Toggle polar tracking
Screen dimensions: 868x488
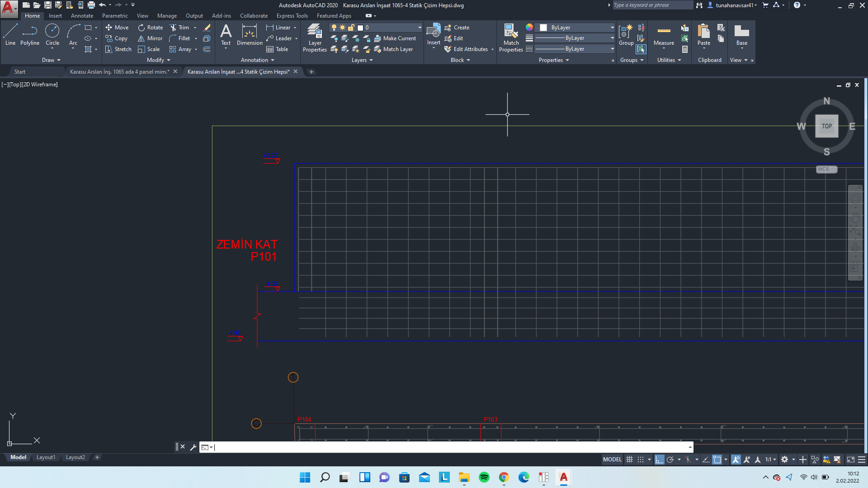(670, 460)
